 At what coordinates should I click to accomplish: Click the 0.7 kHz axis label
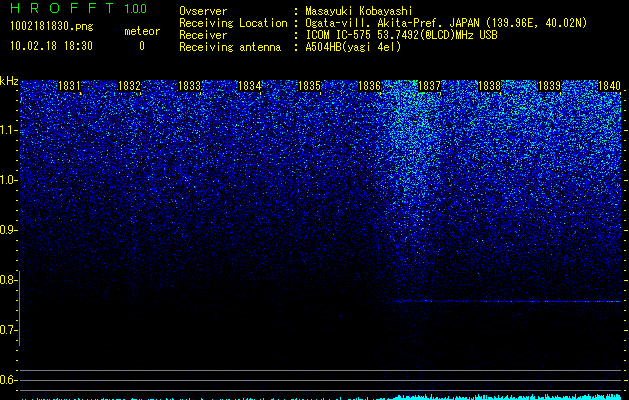pos(9,330)
